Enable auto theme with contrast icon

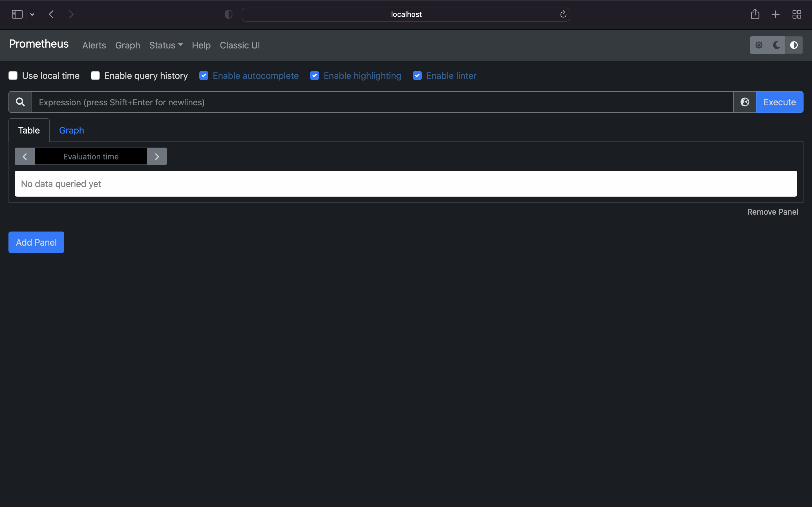[794, 45]
